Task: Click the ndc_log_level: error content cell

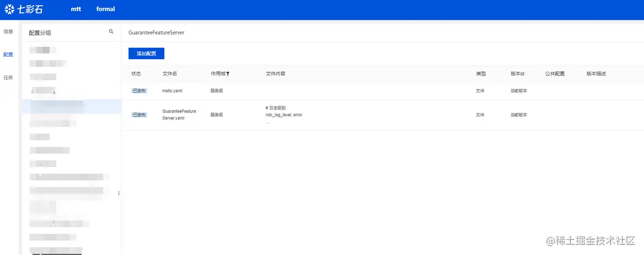Action: pyautogui.click(x=284, y=115)
